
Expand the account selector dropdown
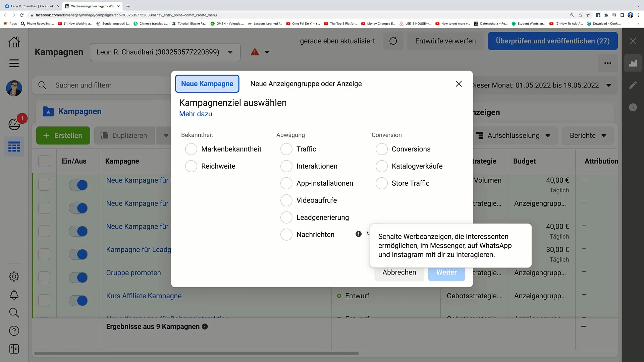(x=231, y=52)
